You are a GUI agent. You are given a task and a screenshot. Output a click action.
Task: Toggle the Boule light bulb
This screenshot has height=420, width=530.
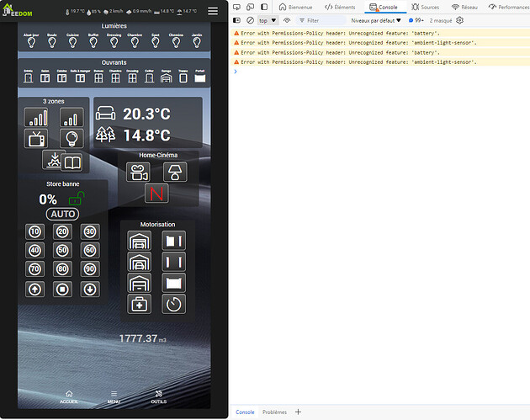51,43
